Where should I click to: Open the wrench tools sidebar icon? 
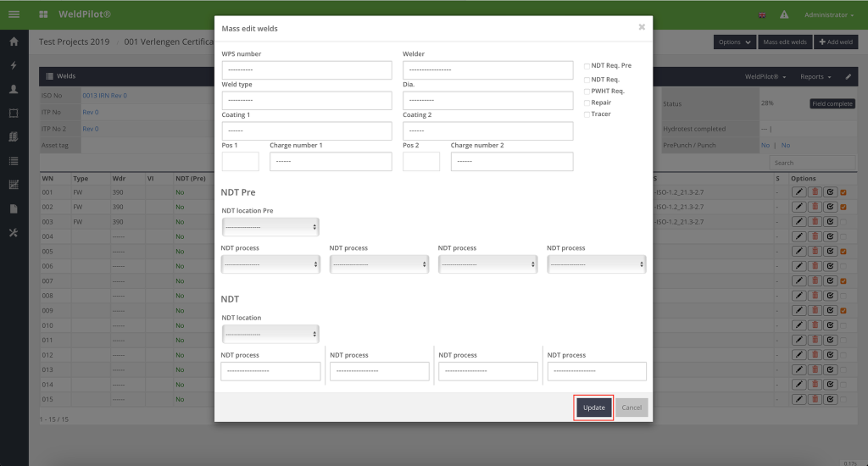click(x=14, y=233)
